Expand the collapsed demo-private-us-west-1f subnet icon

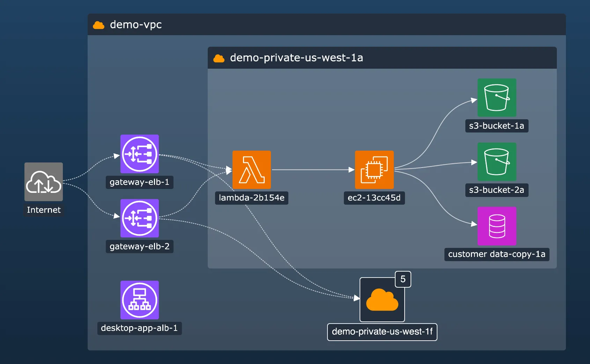[x=382, y=299]
